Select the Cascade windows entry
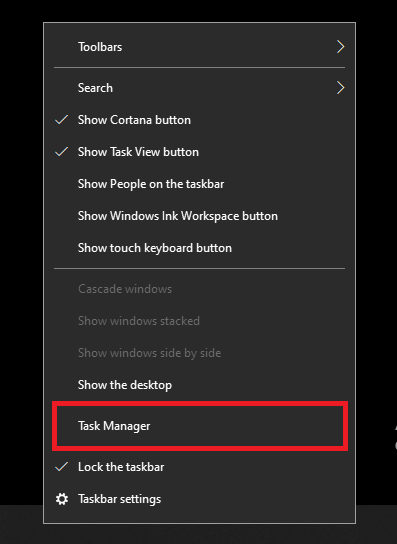The image size is (397, 544). pos(200,289)
